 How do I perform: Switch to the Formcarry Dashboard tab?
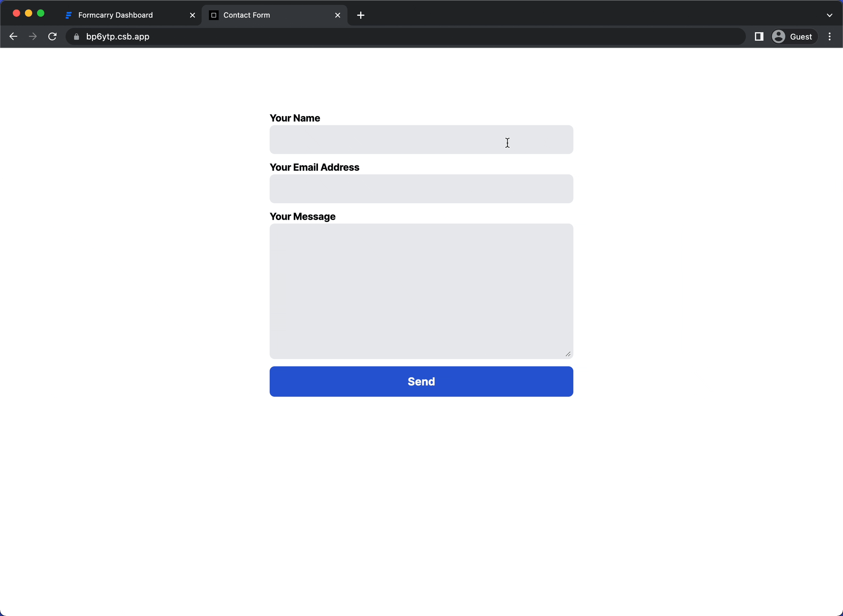pyautogui.click(x=116, y=15)
